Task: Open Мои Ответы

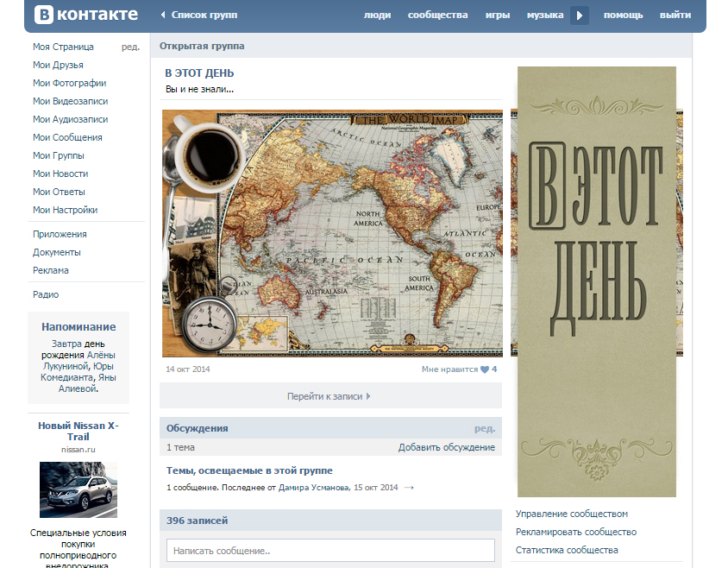Action: coord(59,192)
